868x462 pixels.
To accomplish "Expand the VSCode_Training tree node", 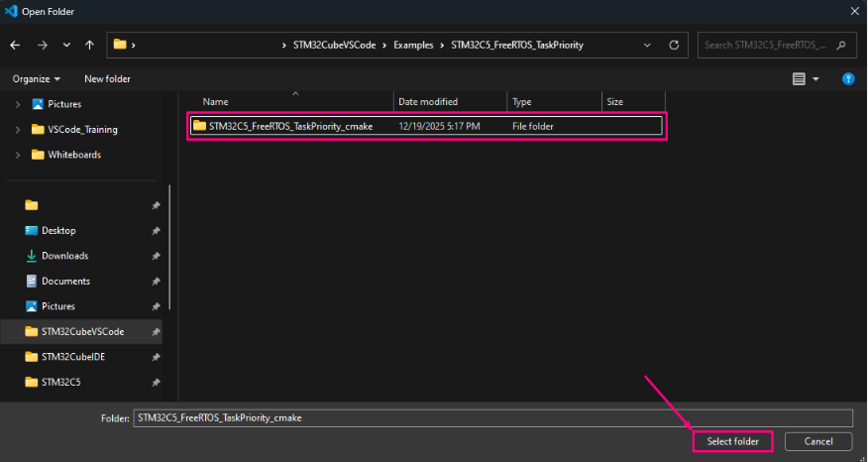I will click(18, 130).
